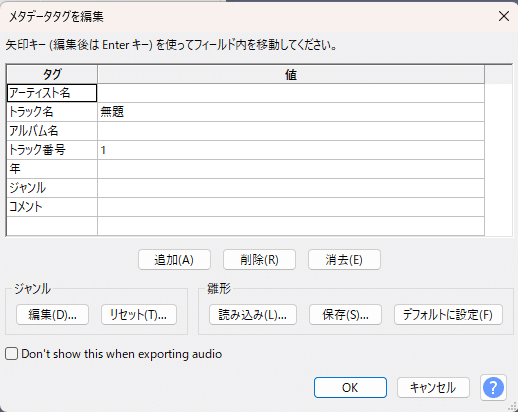Save template with 保存(S)...
This screenshot has height=412, width=518.
tap(345, 314)
